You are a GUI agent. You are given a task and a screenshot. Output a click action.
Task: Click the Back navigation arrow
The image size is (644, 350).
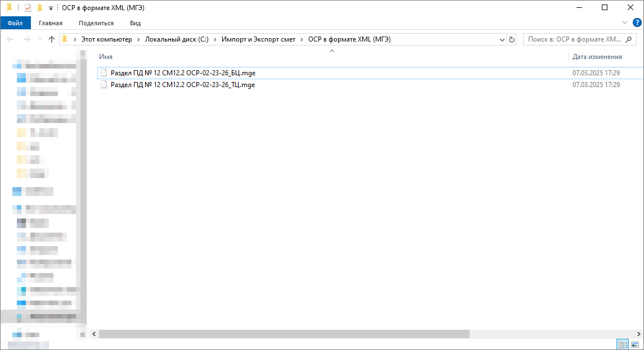coord(10,39)
